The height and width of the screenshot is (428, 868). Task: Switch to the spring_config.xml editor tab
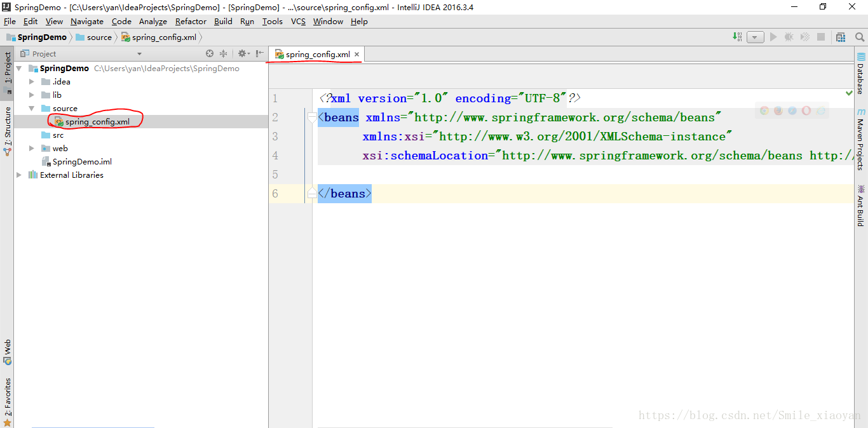[318, 55]
